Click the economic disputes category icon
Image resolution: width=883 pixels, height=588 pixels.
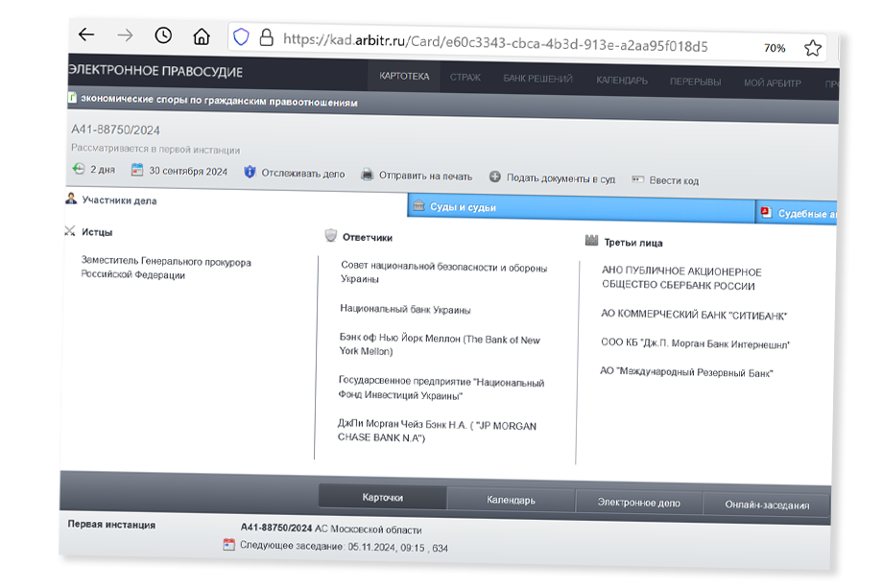(x=72, y=97)
